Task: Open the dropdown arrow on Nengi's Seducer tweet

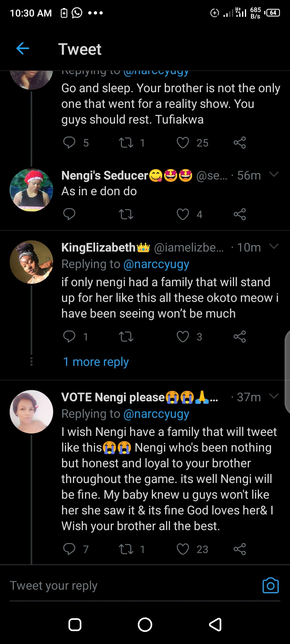Action: pyautogui.click(x=274, y=175)
